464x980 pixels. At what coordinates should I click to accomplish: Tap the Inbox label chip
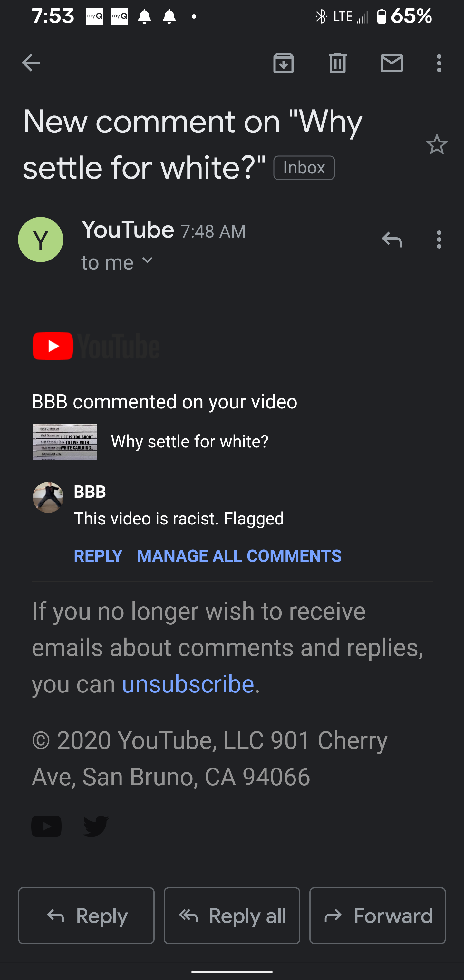[x=304, y=168]
